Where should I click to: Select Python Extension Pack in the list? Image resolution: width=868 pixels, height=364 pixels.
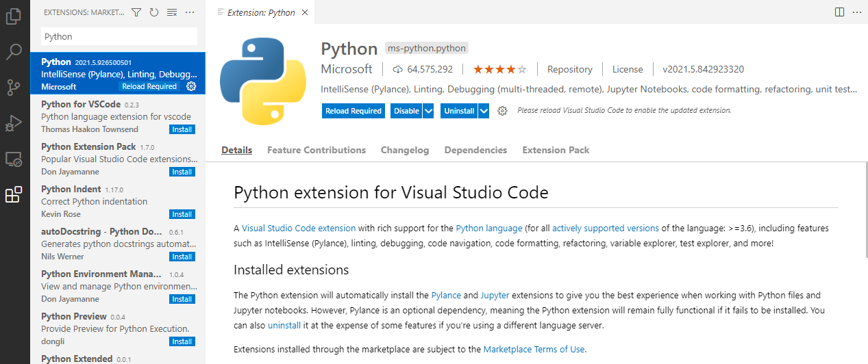point(118,159)
